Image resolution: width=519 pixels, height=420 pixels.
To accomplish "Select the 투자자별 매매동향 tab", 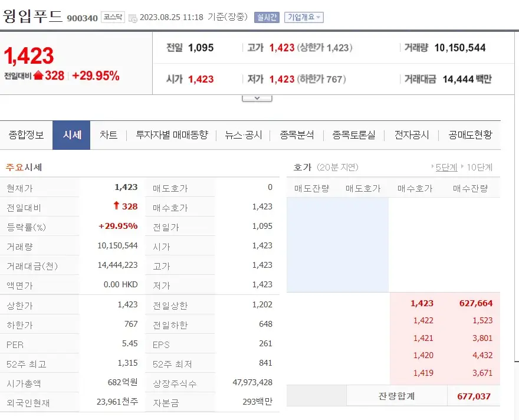I will coord(172,134).
